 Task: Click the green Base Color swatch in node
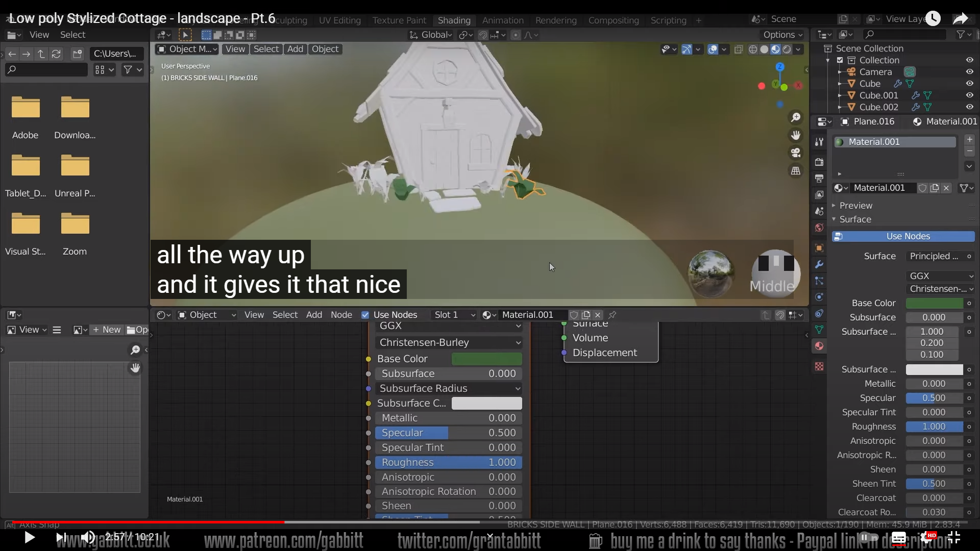pyautogui.click(x=486, y=359)
